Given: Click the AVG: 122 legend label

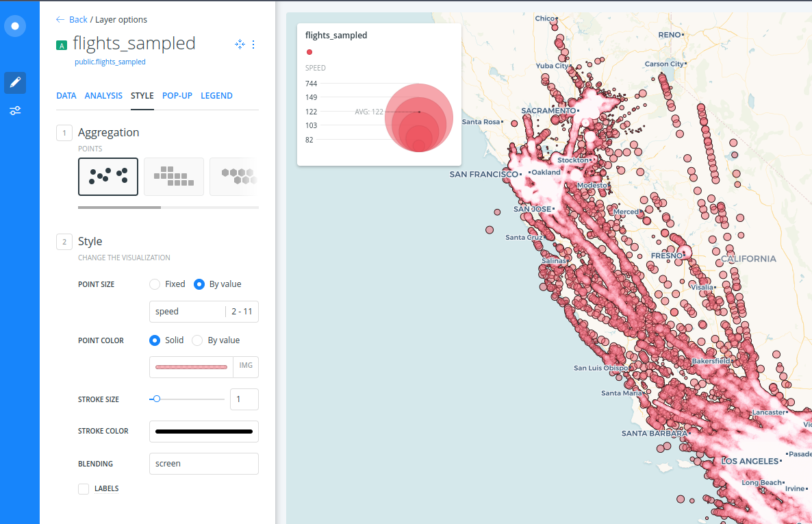Looking at the screenshot, I should pos(369,112).
